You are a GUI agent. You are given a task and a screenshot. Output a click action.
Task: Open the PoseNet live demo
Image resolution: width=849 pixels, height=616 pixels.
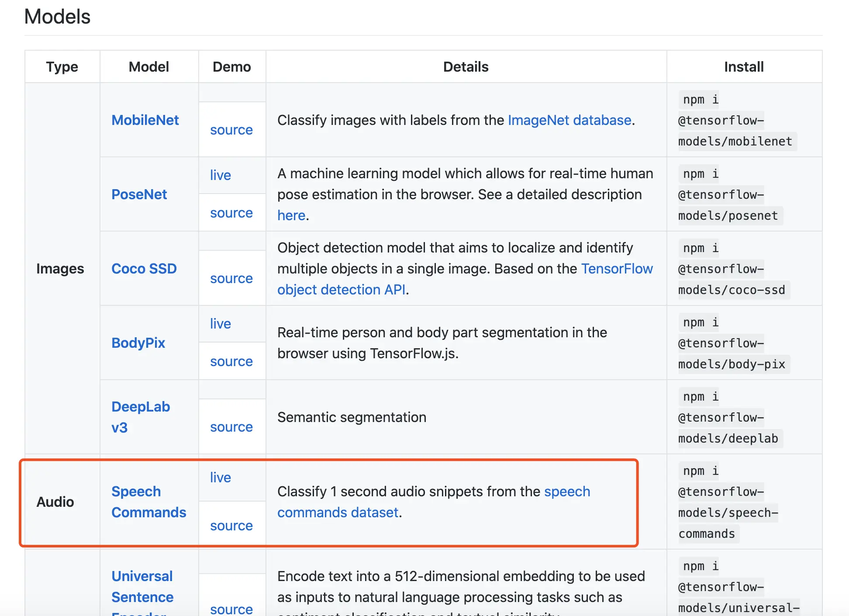pos(220,175)
